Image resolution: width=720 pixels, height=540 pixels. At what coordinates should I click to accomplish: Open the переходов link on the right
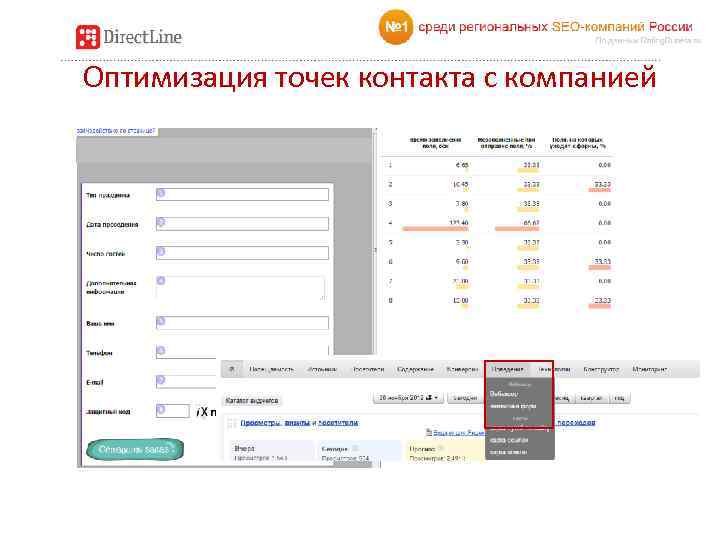(576, 422)
